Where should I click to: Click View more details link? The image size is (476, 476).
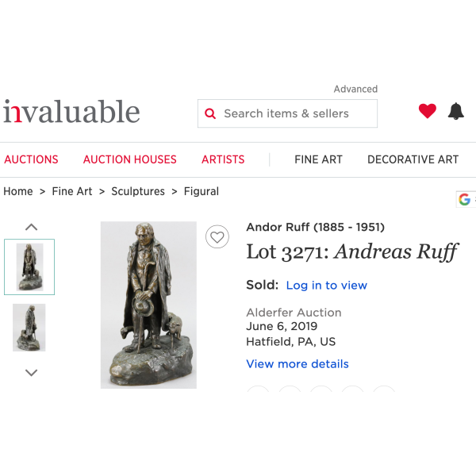(x=297, y=363)
